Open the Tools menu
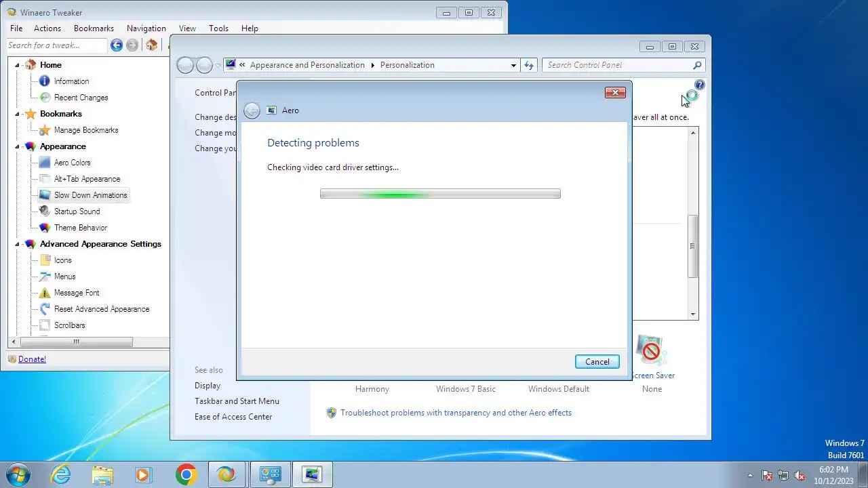The width and height of the screenshot is (868, 488). pyautogui.click(x=218, y=28)
